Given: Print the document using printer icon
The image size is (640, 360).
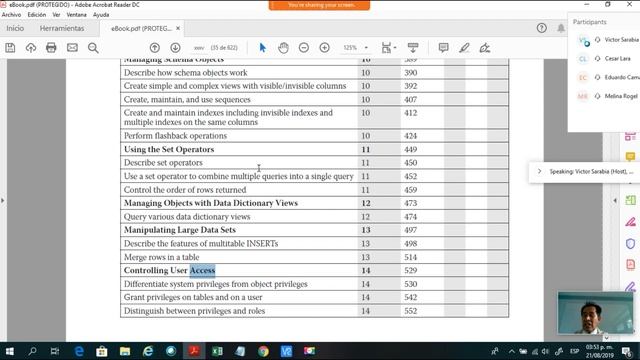Looking at the screenshot, I should pyautogui.click(x=51, y=48).
